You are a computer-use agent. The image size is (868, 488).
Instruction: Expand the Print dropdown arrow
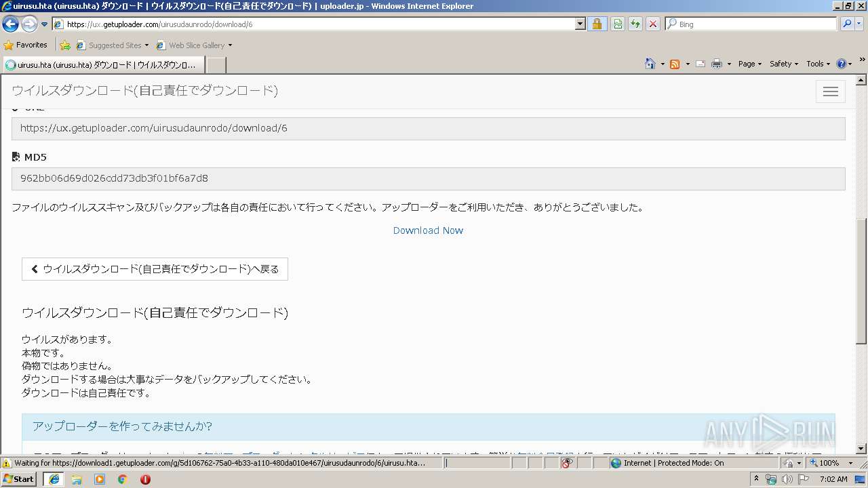[729, 64]
